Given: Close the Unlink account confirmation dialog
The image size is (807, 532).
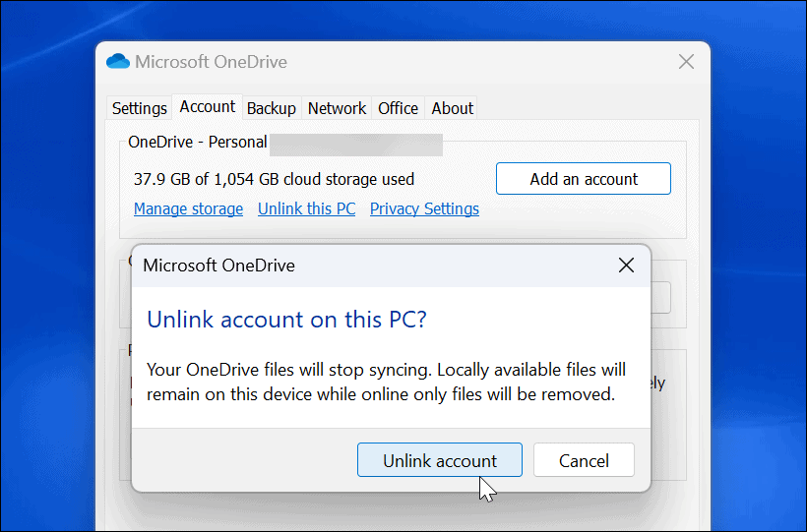Looking at the screenshot, I should click(626, 266).
